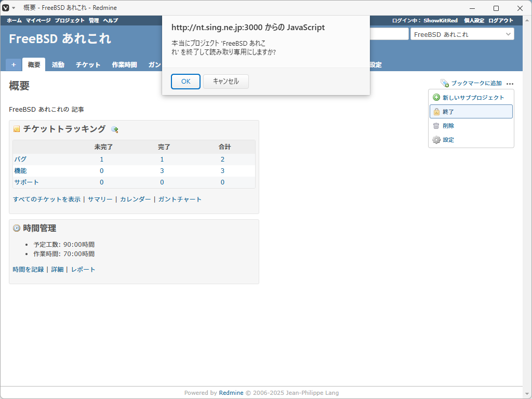Click the trash icon beside 削除

coord(436,125)
